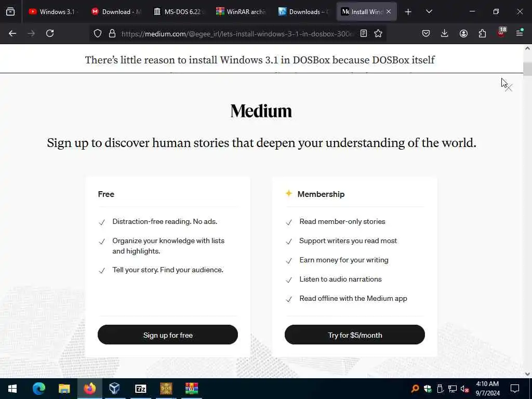Click the medium.com URL address field
Viewport: 532px width, 399px height.
click(x=237, y=34)
